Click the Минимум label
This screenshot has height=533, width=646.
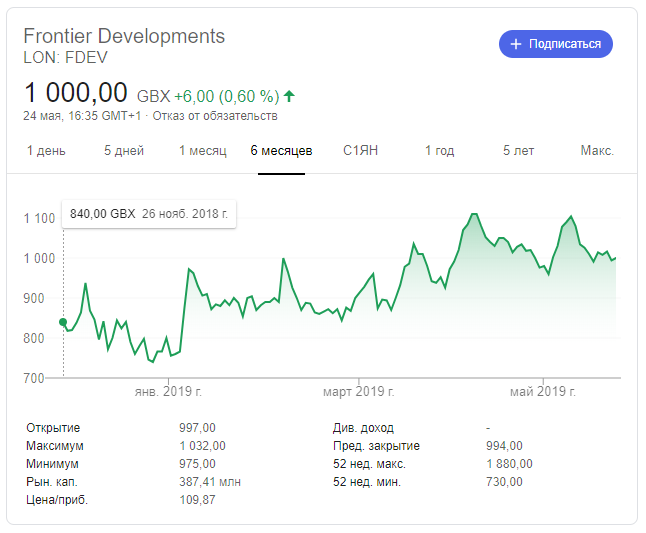tap(52, 464)
